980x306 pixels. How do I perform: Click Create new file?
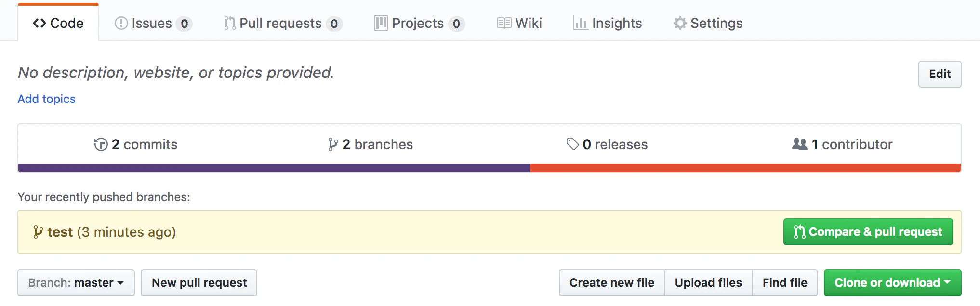tap(612, 283)
